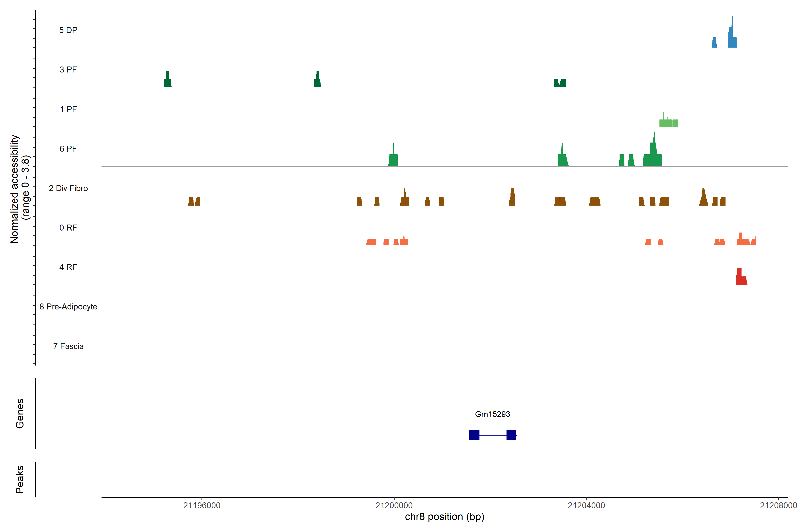Screen dimensions: 798x532
Task: Click the 5 DP track label
Action: click(68, 30)
